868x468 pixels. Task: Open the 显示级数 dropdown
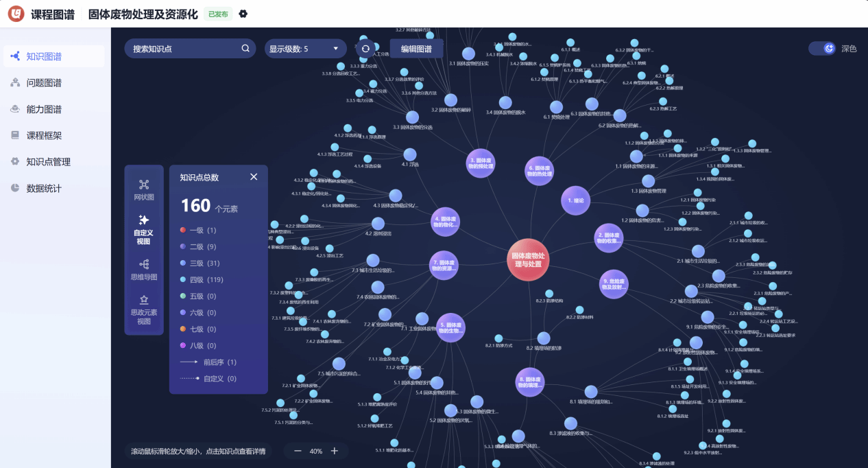pyautogui.click(x=306, y=49)
